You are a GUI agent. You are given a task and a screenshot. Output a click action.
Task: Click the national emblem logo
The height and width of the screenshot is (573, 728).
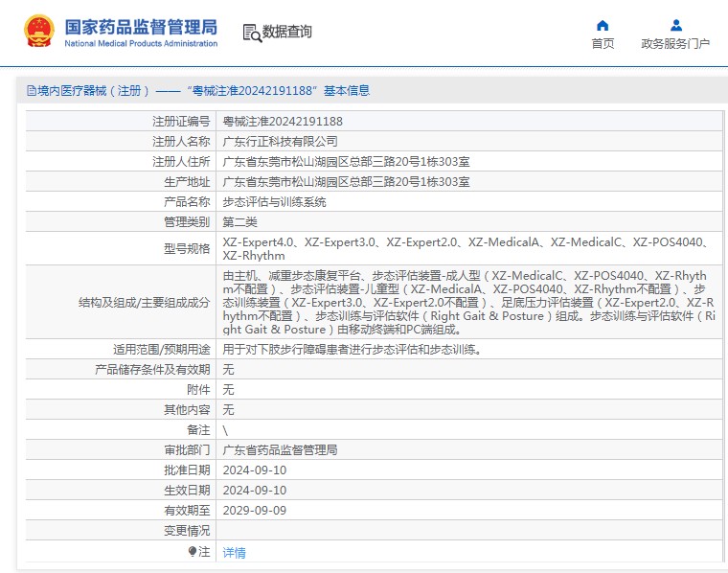[x=39, y=32]
